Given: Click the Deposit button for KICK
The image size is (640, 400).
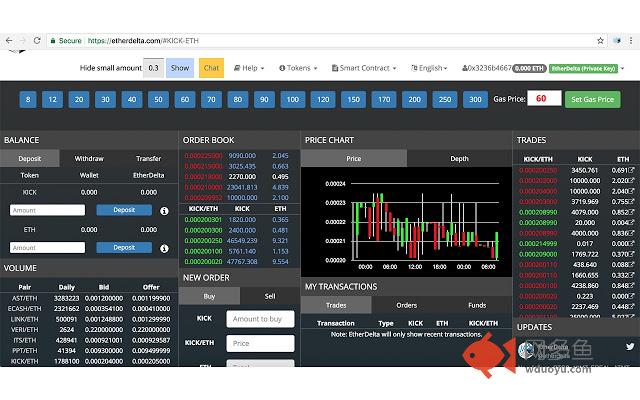Looking at the screenshot, I should point(124,210).
